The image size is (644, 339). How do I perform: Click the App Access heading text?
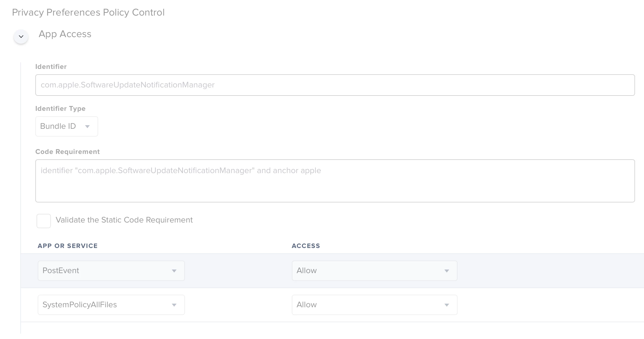click(x=65, y=34)
